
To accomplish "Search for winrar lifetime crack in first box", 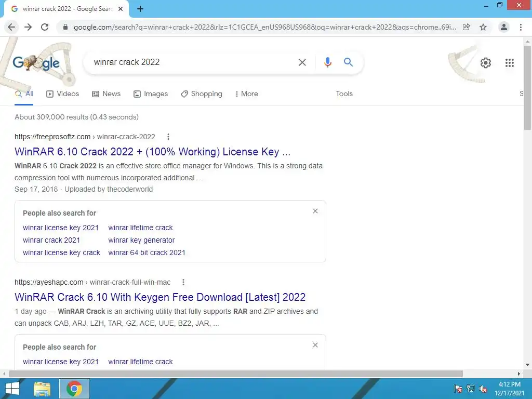I will [x=140, y=228].
